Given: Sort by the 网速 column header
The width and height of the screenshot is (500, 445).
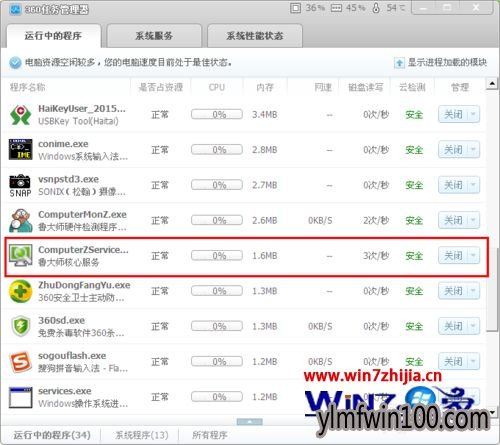Looking at the screenshot, I should (x=323, y=87).
